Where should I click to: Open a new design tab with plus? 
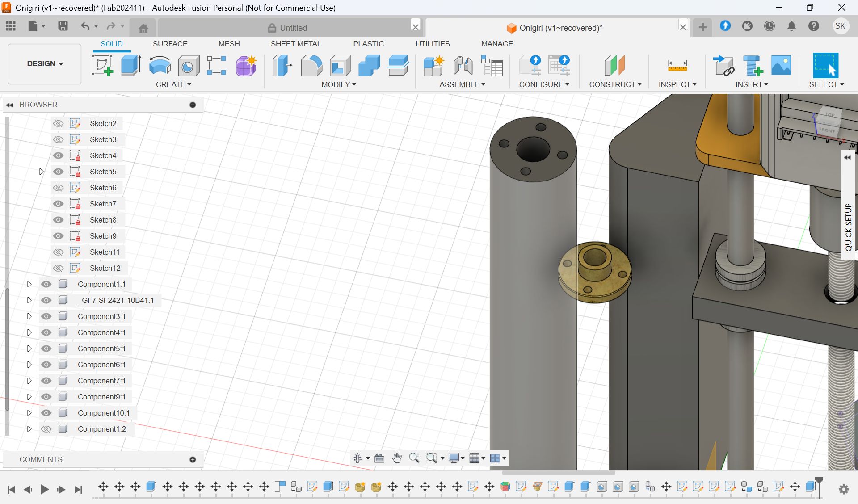[x=703, y=27]
